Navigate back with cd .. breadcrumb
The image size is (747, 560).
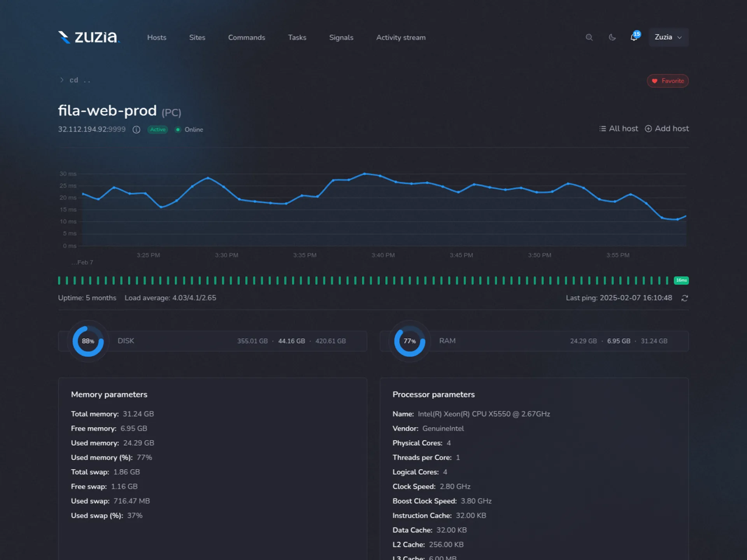coord(79,80)
